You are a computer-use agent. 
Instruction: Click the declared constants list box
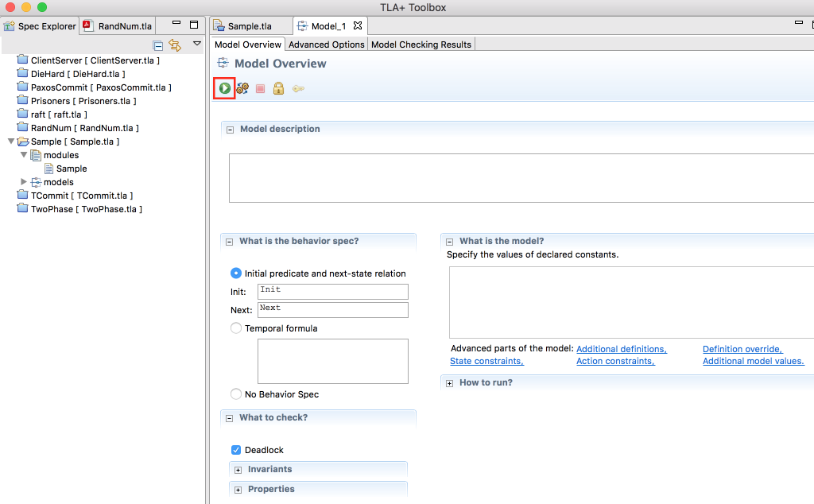[x=631, y=303]
